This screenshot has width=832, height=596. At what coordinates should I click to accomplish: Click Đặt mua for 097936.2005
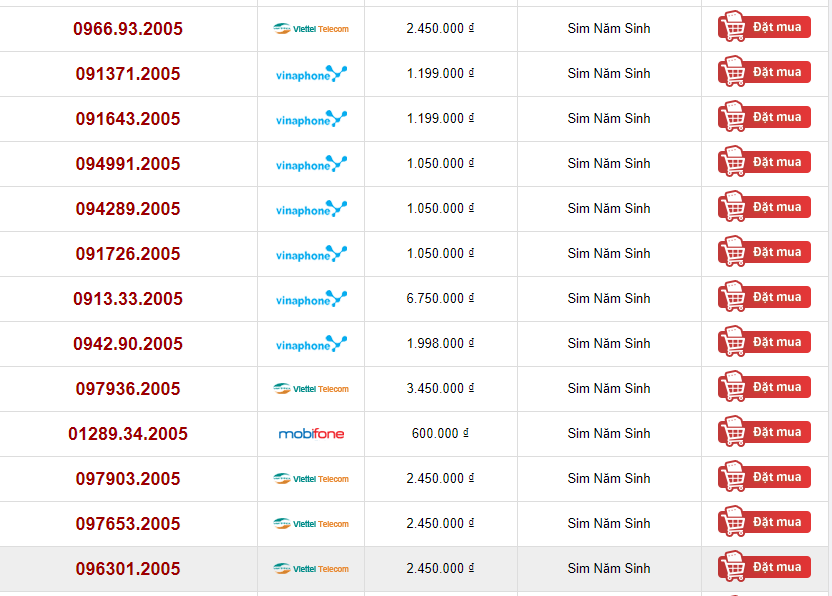[764, 386]
